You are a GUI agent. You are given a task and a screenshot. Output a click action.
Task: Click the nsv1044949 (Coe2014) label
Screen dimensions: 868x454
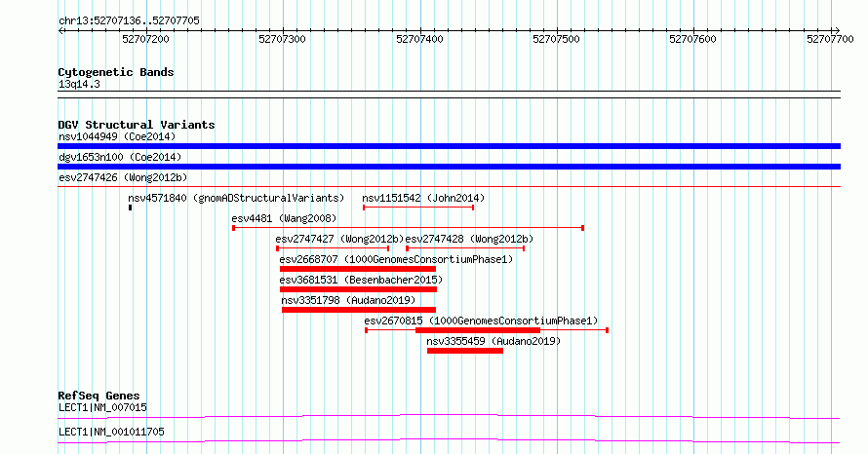pos(117,136)
